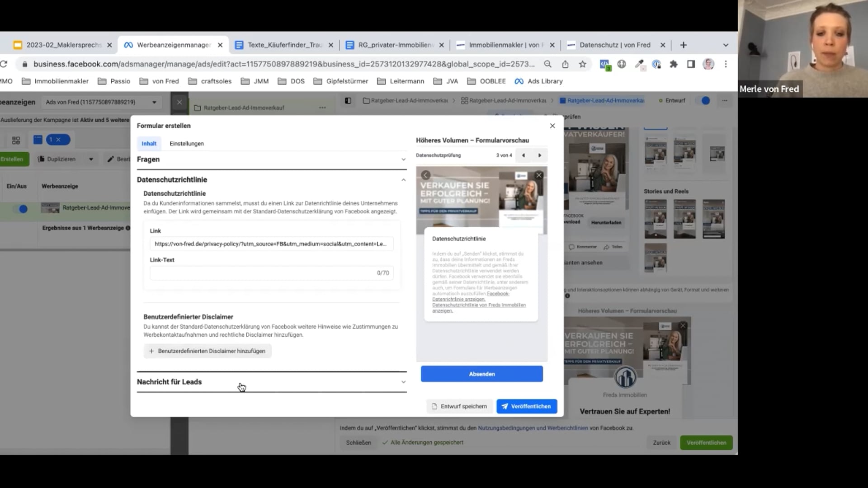The image size is (868, 488).
Task: Click the back arrow in the form preview
Action: [425, 175]
